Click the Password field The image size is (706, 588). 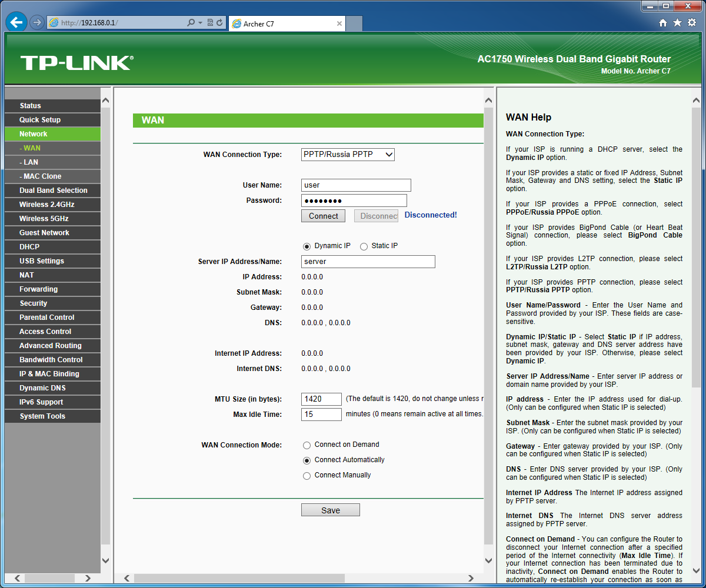[x=354, y=201]
